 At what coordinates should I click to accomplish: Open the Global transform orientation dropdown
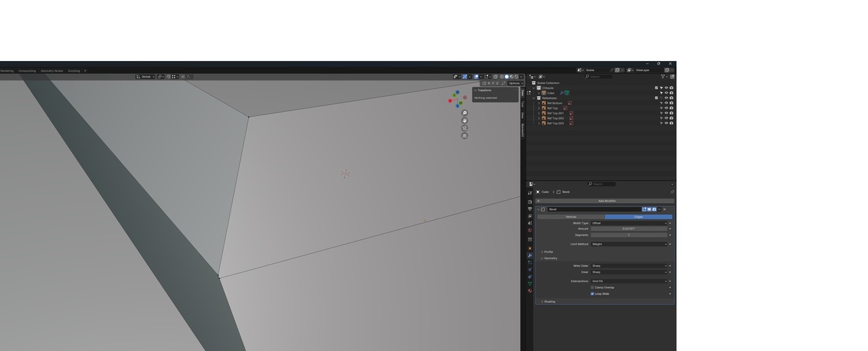(145, 77)
